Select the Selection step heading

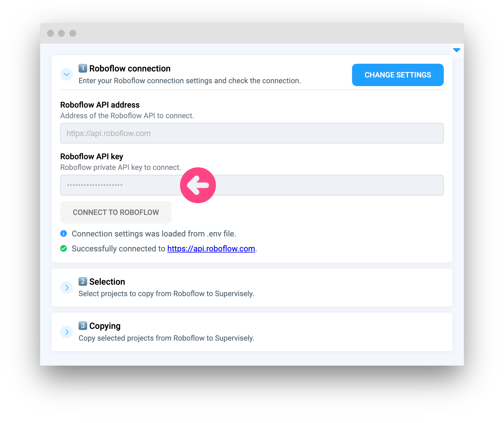pyautogui.click(x=107, y=282)
